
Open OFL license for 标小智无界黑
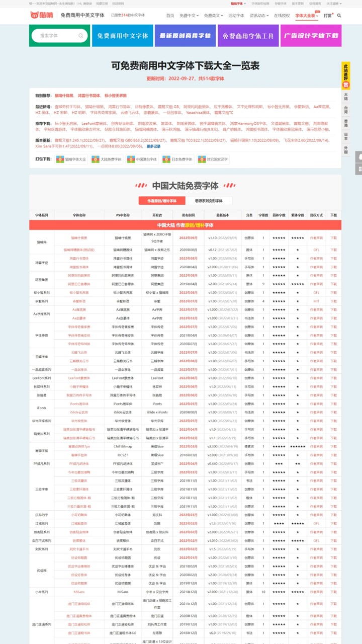tap(316, 292)
